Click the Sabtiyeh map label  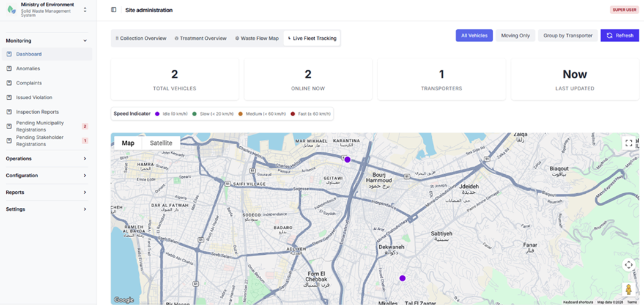point(442,235)
